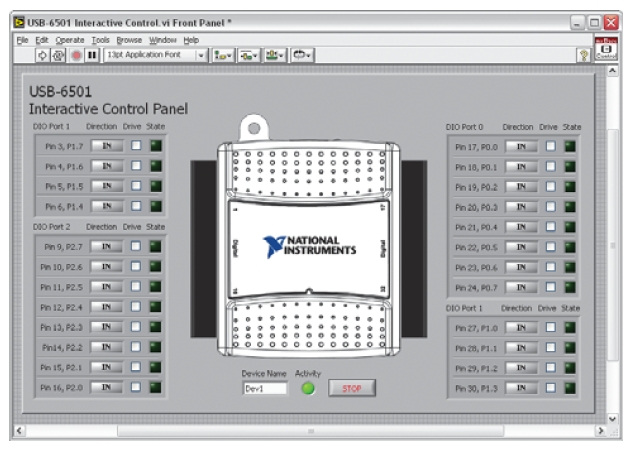Click the VI Control icon at top right
Viewport: 636px width, 451px height.
(606, 50)
